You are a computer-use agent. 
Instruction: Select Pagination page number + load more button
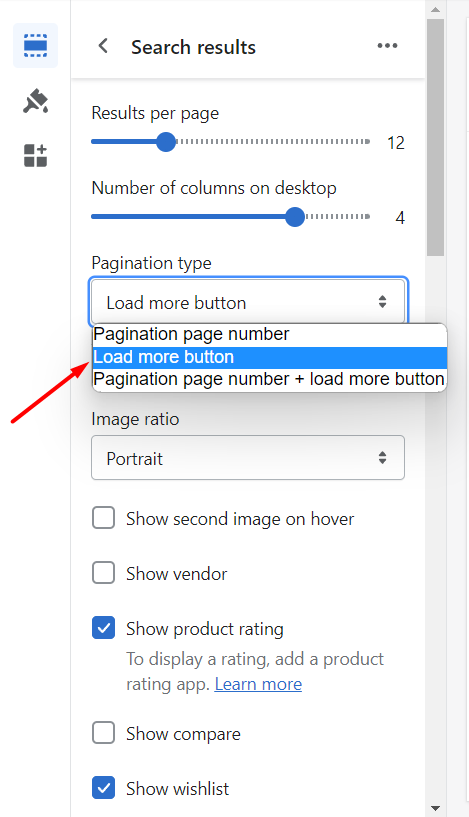click(x=269, y=379)
